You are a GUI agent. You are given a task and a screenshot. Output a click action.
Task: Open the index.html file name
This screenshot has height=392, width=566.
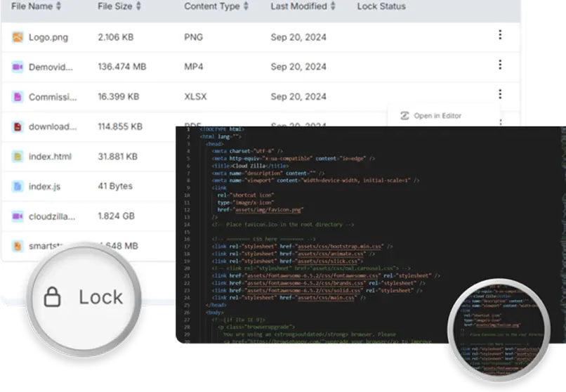tap(50, 157)
